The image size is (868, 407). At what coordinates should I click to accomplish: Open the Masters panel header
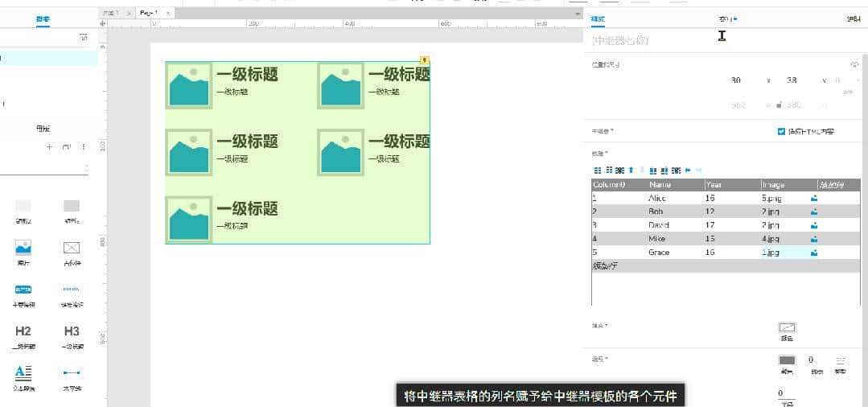[x=43, y=129]
